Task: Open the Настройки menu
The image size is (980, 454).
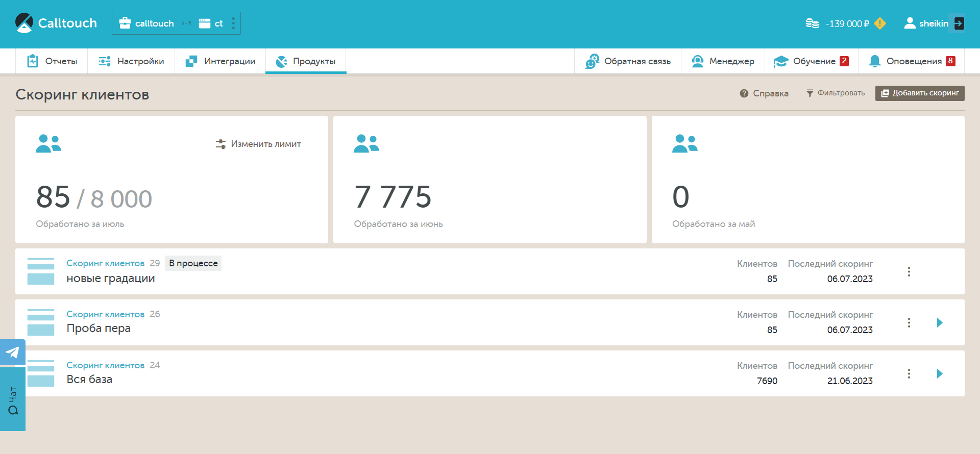Action: [131, 61]
